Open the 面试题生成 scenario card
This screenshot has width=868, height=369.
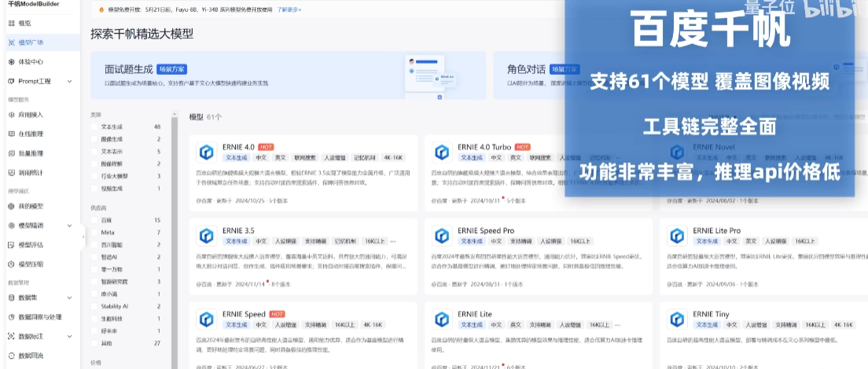tap(288, 75)
